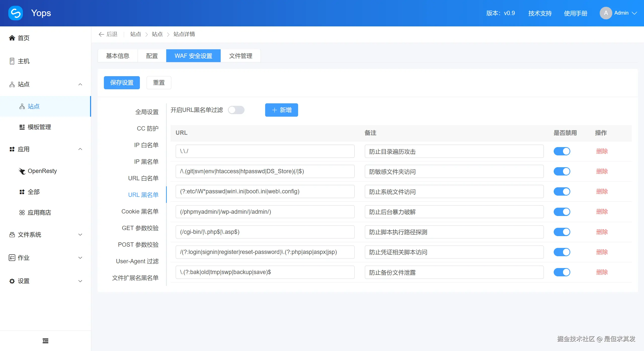Viewport: 644px width, 351px height.
Task: Click the 保存设置 button
Action: pos(122,83)
